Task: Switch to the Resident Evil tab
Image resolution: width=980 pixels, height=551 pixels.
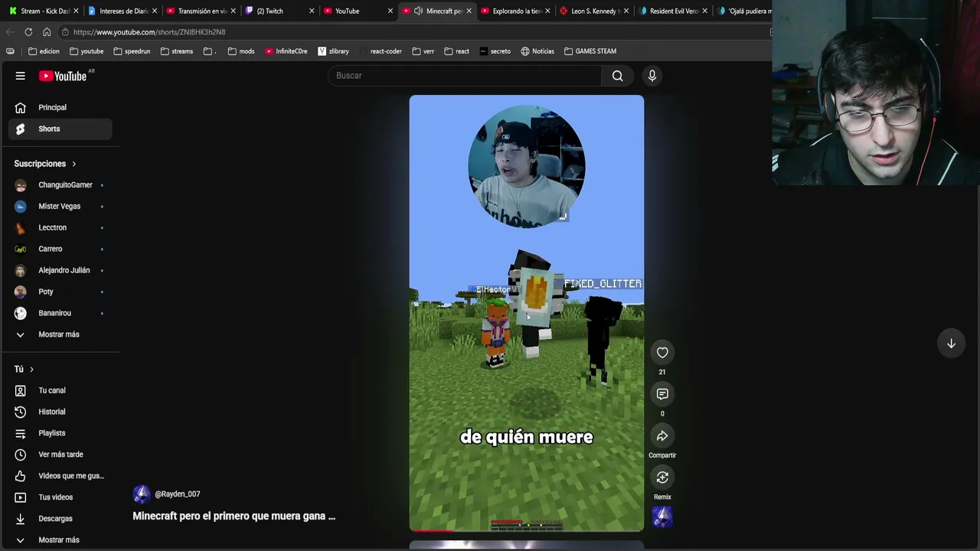Action: (x=672, y=11)
